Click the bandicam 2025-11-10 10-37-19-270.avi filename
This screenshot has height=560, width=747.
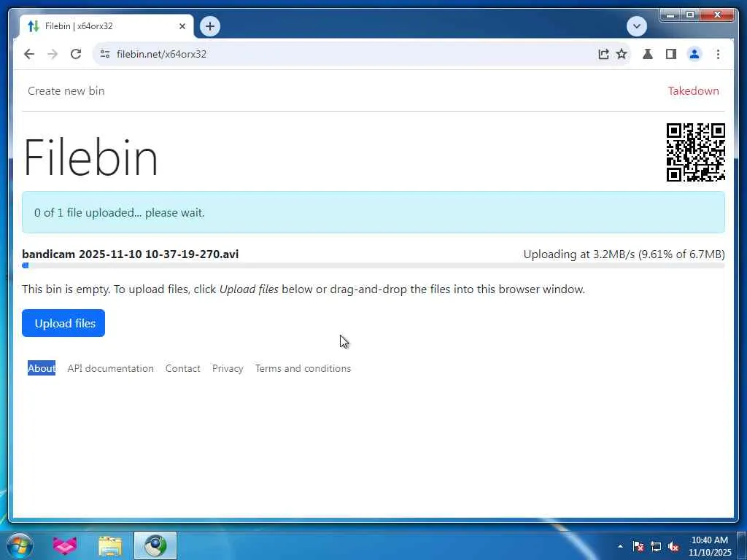[x=130, y=254]
